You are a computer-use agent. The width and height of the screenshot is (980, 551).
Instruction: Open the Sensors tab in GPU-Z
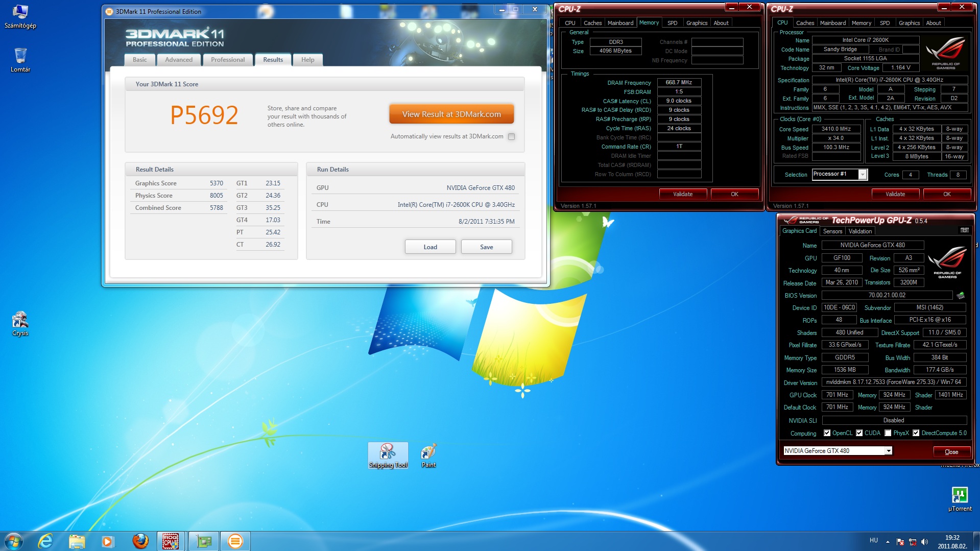[x=832, y=231]
